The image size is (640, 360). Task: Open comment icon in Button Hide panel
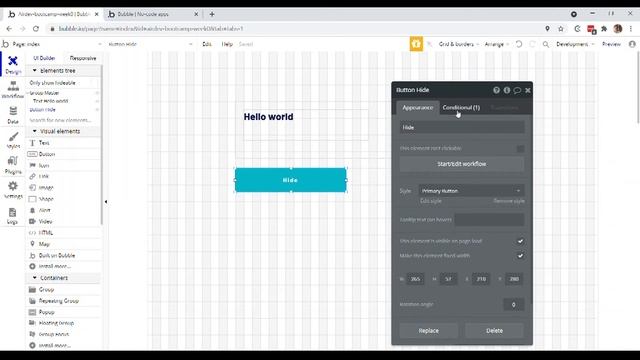pyautogui.click(x=517, y=90)
